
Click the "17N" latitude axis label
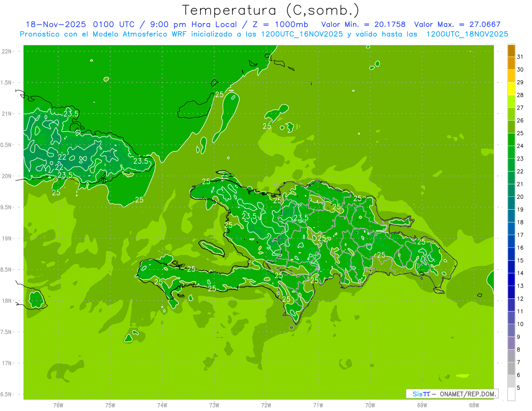(8, 363)
